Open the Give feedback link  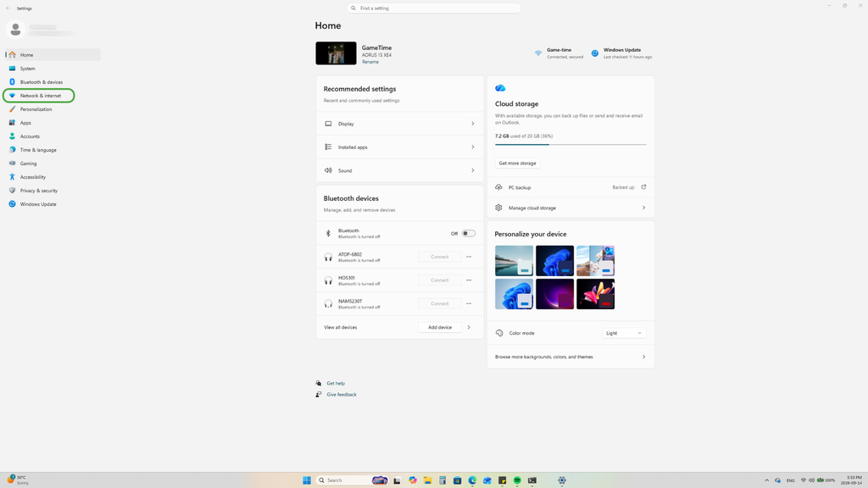tap(342, 395)
